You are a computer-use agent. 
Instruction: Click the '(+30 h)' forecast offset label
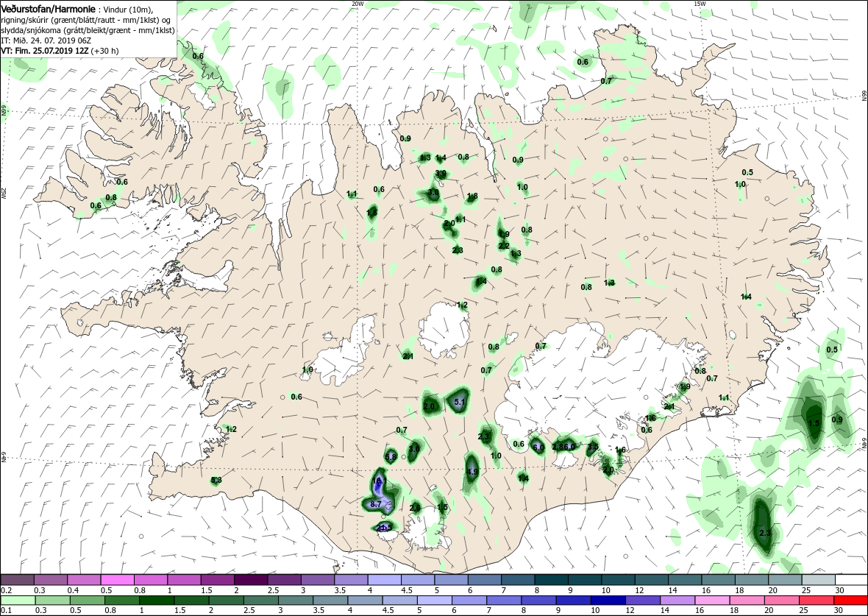pos(104,50)
